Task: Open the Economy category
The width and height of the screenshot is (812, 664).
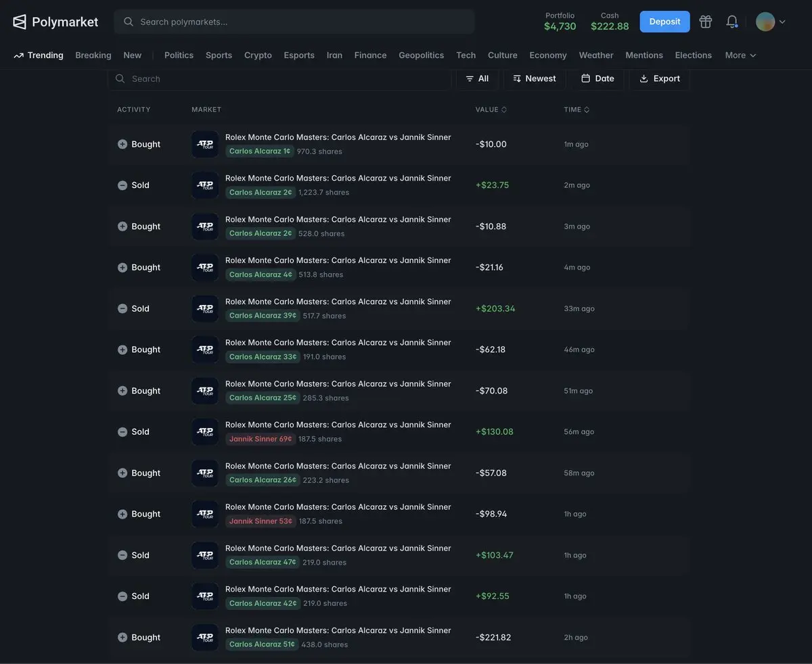Action: tap(548, 55)
